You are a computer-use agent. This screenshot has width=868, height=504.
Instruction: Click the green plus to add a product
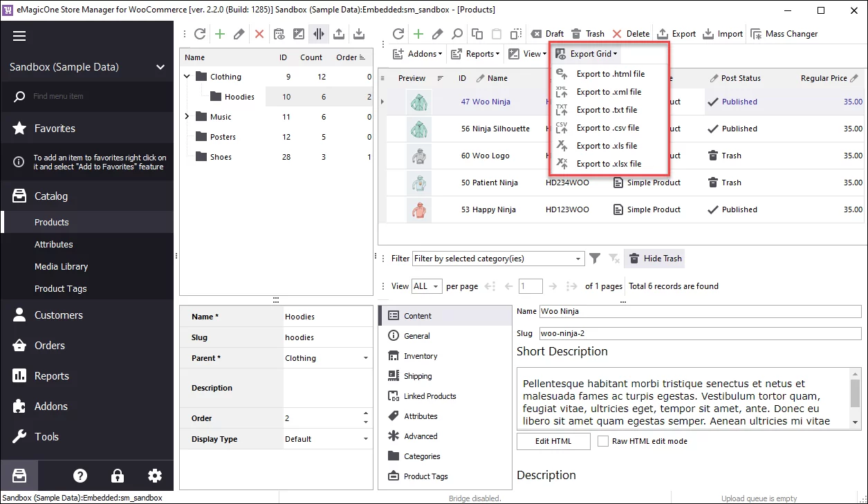(419, 33)
